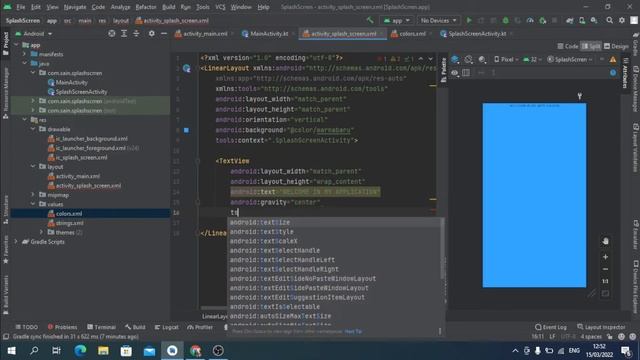Open the SplashScreen theme dropdown
Screen dimensions: 640x360
[570, 60]
